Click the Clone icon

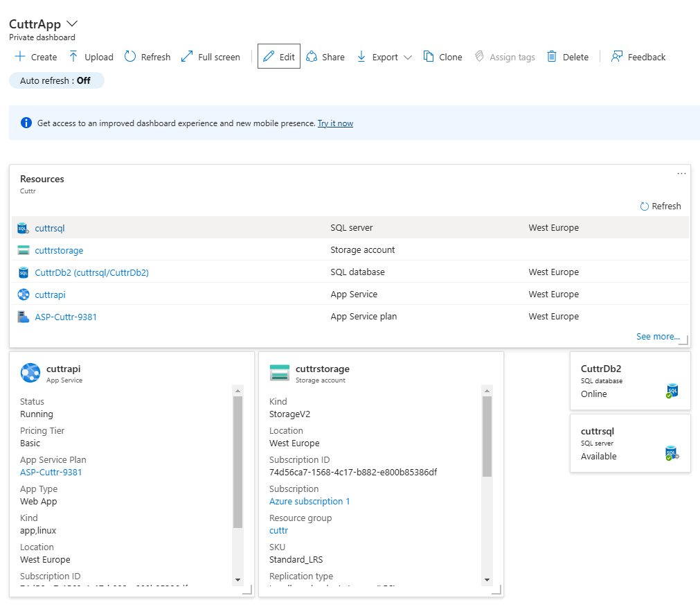coord(429,57)
